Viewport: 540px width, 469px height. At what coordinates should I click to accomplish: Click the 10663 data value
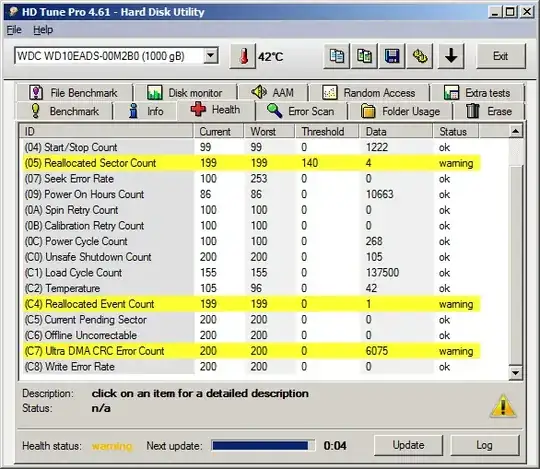coord(380,194)
